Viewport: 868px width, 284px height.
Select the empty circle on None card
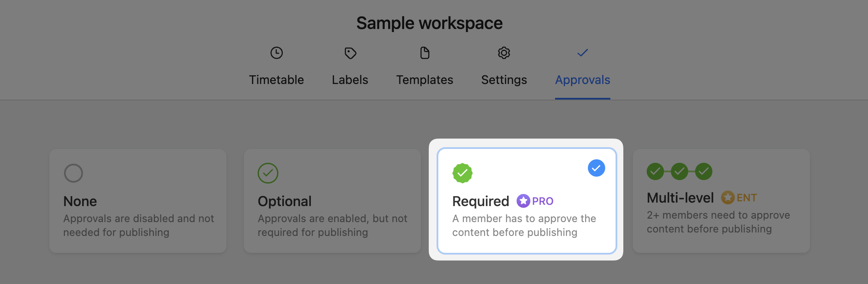coord(73,173)
